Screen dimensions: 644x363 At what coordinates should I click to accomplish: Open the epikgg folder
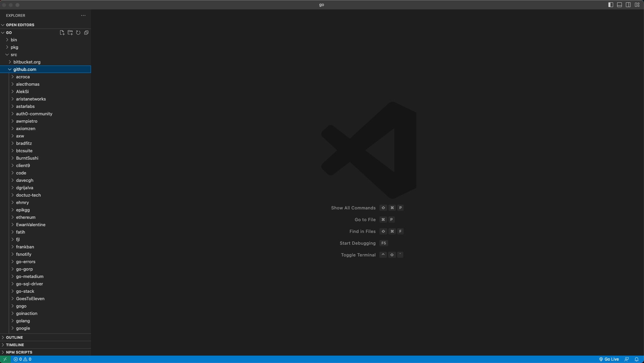point(45,210)
